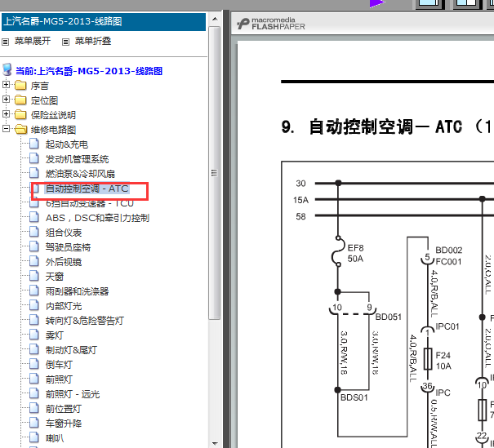Click the page icon beside 燃油泵&冷却风扇
This screenshot has width=494, height=448.
tap(34, 172)
